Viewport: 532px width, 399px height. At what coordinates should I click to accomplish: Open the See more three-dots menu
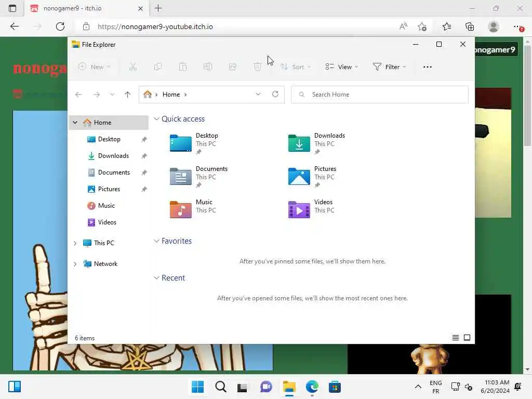(428, 67)
